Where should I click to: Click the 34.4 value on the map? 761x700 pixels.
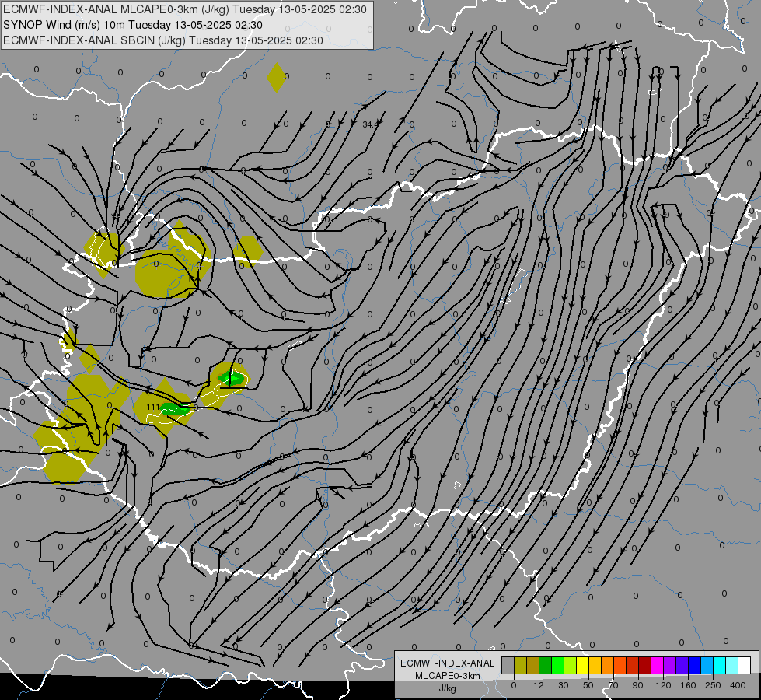[x=370, y=125]
